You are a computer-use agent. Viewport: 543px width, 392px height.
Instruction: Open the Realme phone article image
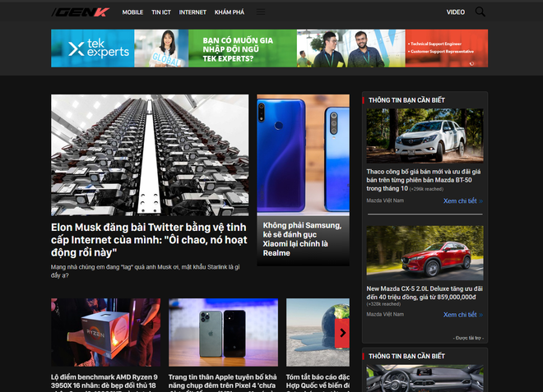(x=303, y=154)
